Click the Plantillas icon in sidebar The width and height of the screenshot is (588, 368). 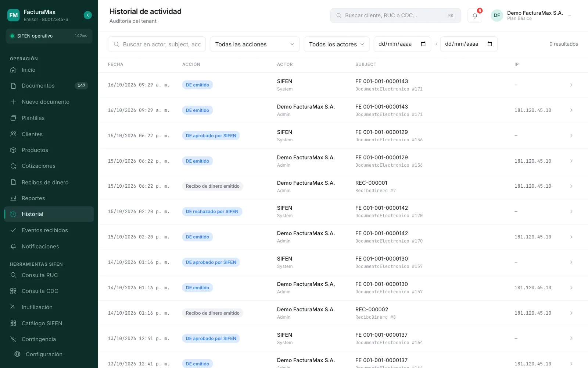tap(13, 118)
